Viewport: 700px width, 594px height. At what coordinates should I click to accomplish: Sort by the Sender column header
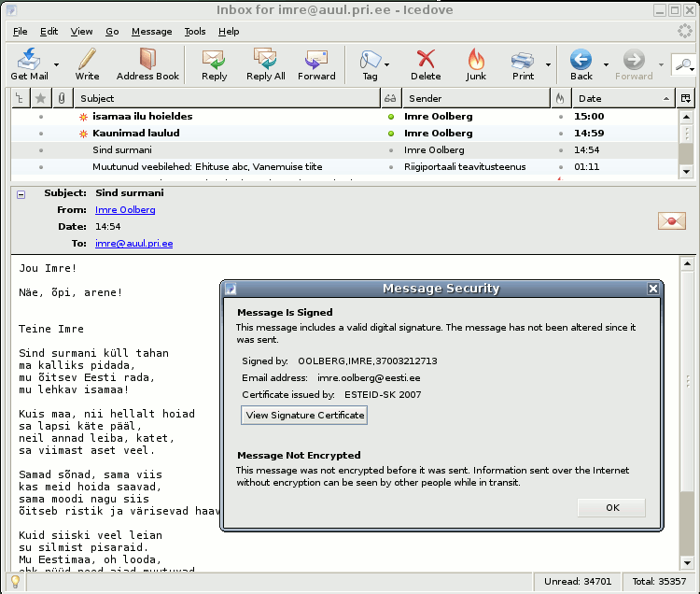476,98
